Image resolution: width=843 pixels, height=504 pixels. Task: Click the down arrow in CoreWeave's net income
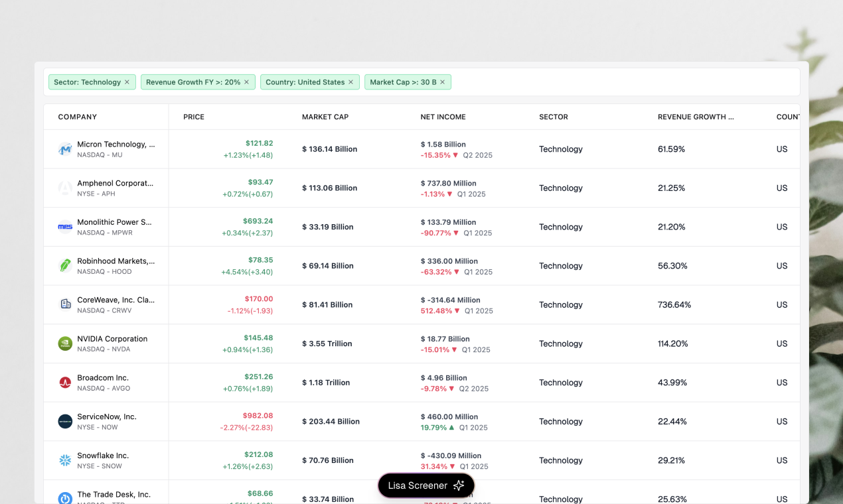[x=457, y=311]
